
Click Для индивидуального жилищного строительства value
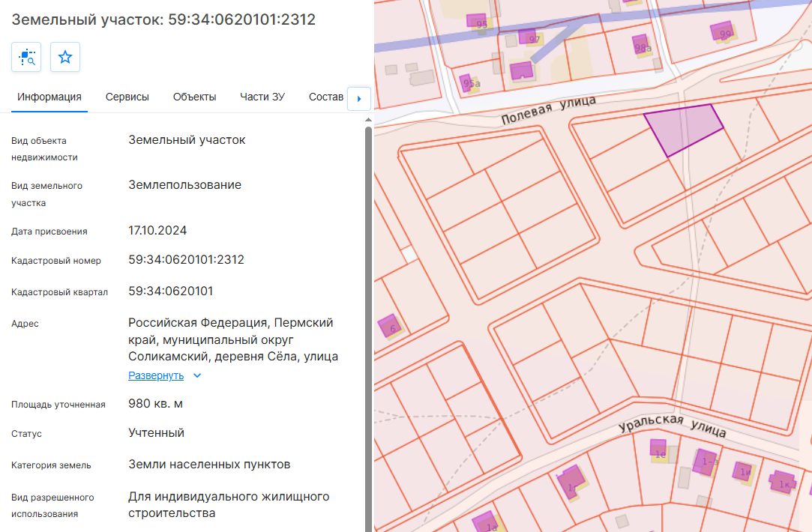point(229,504)
